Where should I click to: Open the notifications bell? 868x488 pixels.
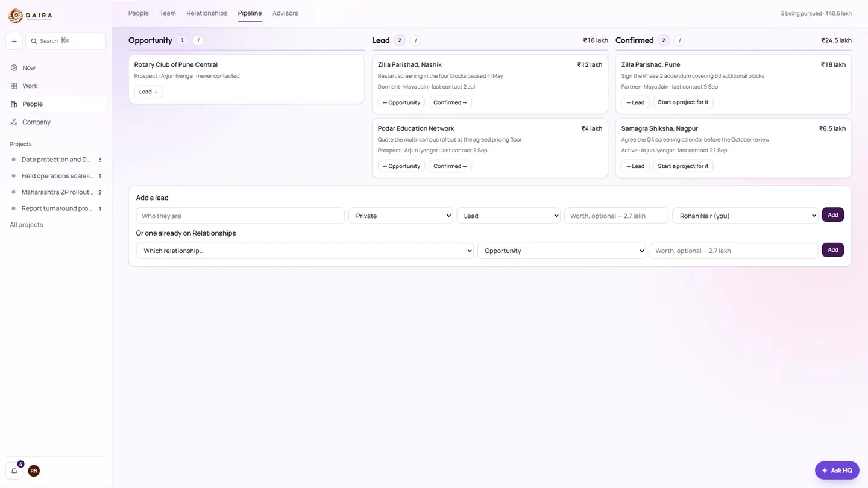14,471
